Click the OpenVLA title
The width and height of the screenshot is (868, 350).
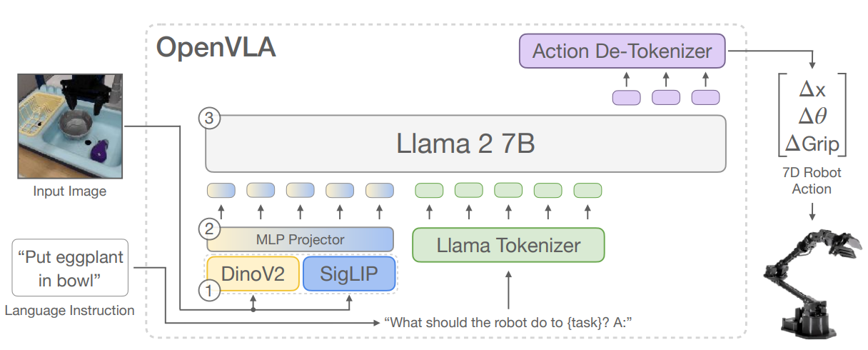click(x=216, y=48)
